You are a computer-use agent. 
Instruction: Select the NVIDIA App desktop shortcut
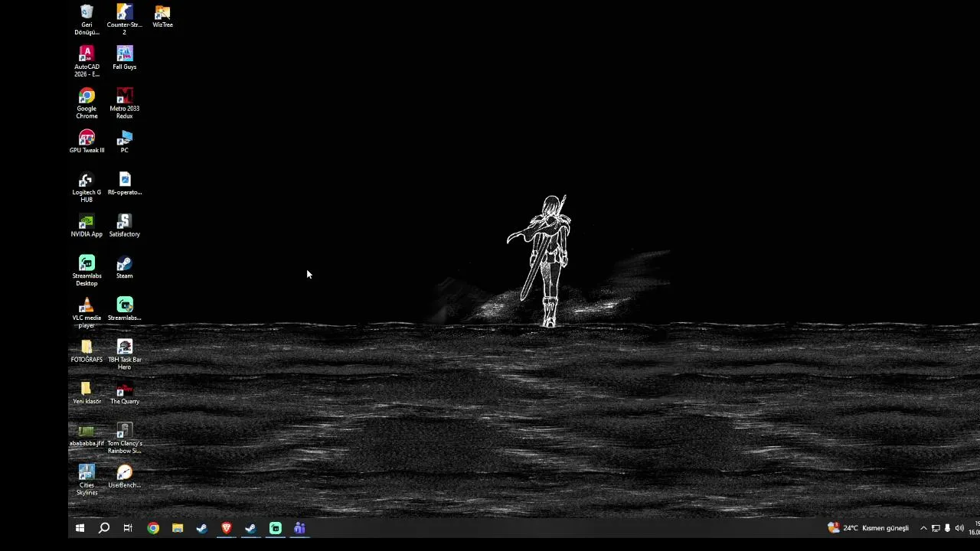(87, 226)
